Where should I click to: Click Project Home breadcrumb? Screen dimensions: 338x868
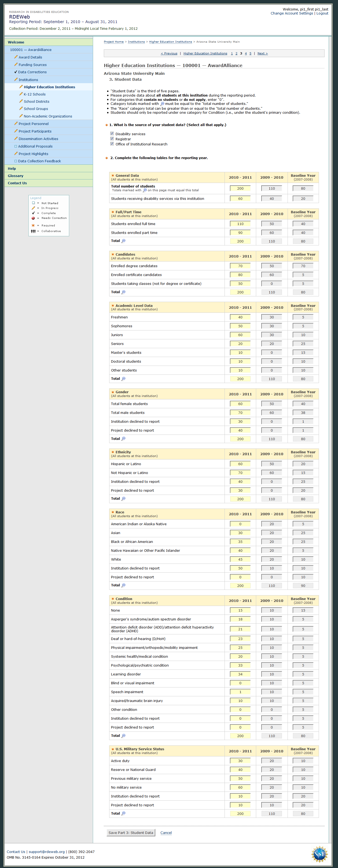coord(113,42)
